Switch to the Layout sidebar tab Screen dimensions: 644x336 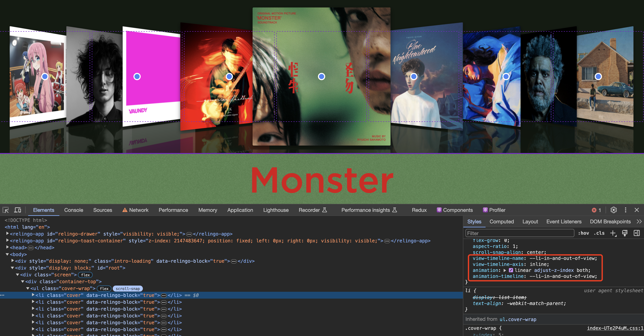530,221
